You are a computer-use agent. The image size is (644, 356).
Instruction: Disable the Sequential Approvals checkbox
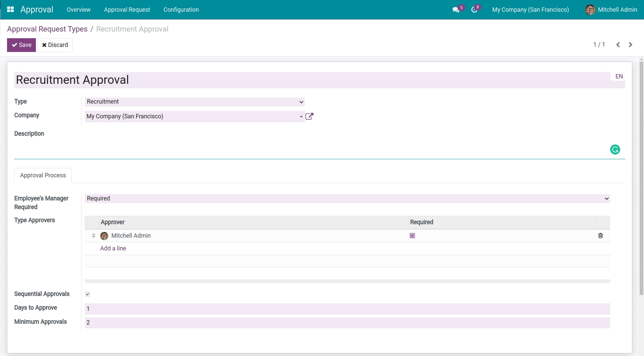tap(87, 294)
